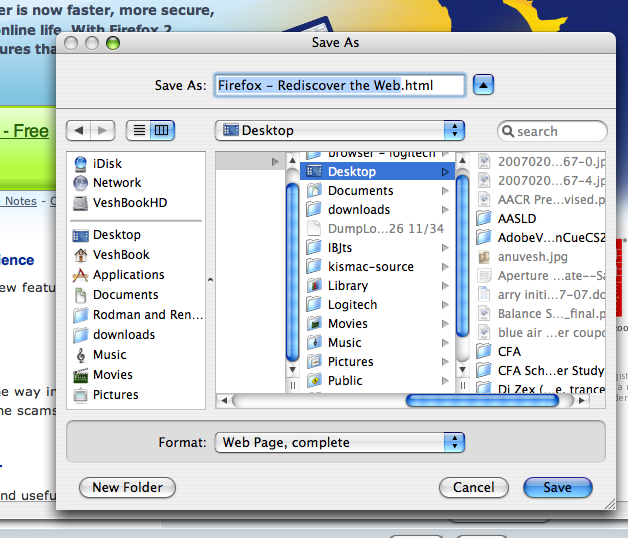The image size is (628, 538).
Task: Click the downloads folder icon in sidebar
Action: point(81,335)
